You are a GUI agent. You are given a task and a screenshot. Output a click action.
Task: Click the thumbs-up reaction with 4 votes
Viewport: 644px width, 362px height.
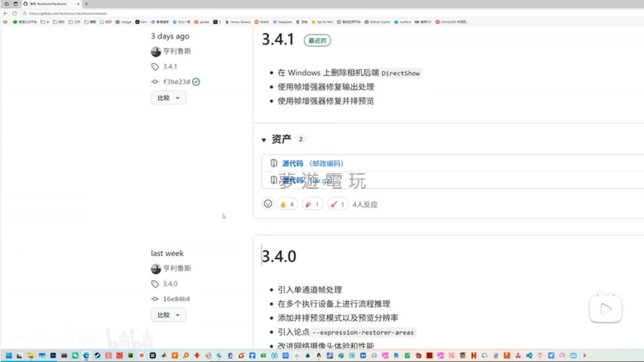(286, 204)
